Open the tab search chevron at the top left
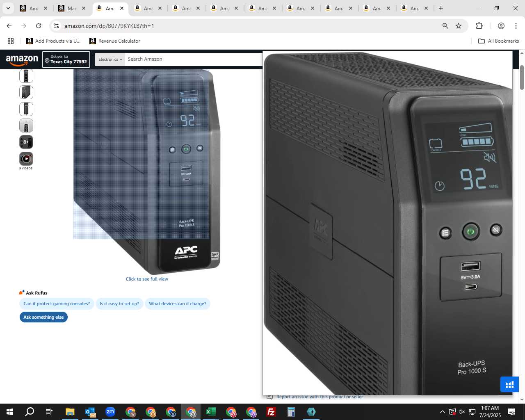525x420 pixels. click(x=8, y=8)
